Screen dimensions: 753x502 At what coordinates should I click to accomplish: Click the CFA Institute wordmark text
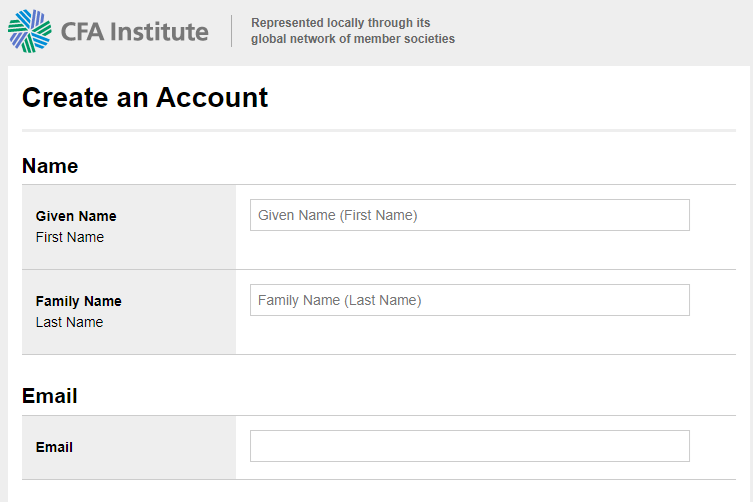click(x=134, y=32)
